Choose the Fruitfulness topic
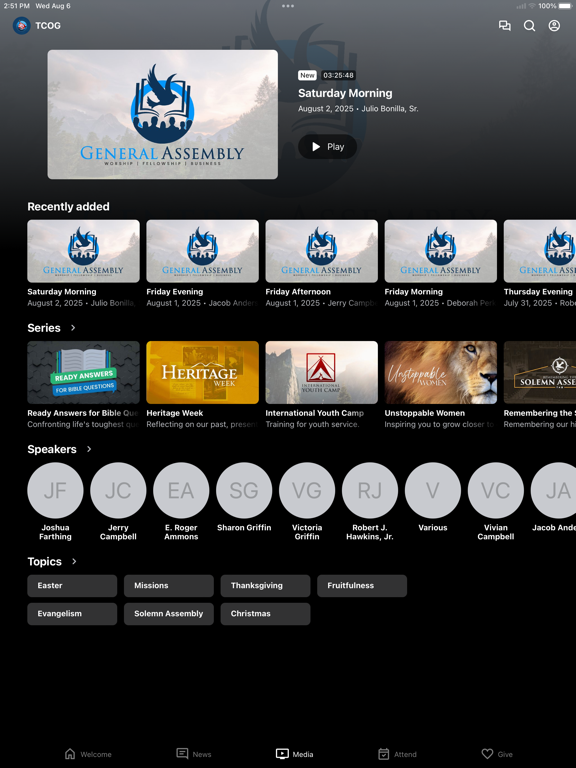 coord(362,586)
